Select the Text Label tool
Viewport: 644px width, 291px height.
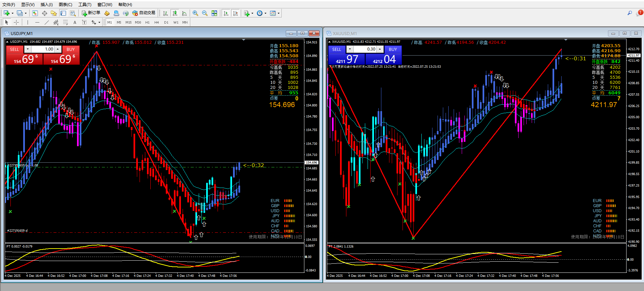point(84,22)
